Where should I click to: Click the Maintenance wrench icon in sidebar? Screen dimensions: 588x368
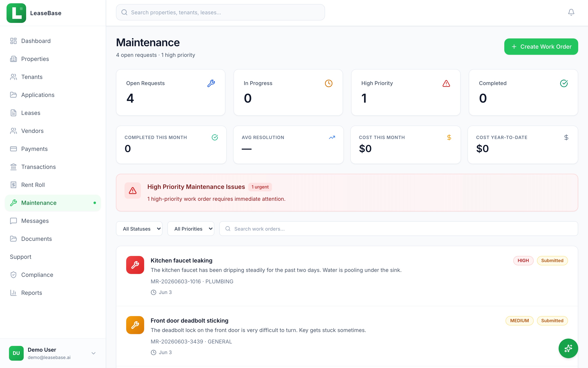click(13, 203)
